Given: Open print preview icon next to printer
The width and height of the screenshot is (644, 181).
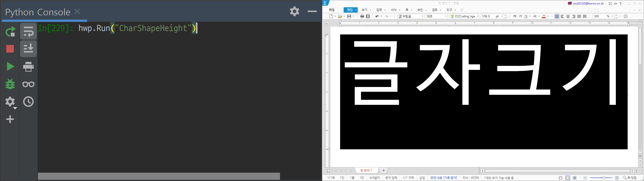Looking at the screenshot, I should (x=368, y=16).
